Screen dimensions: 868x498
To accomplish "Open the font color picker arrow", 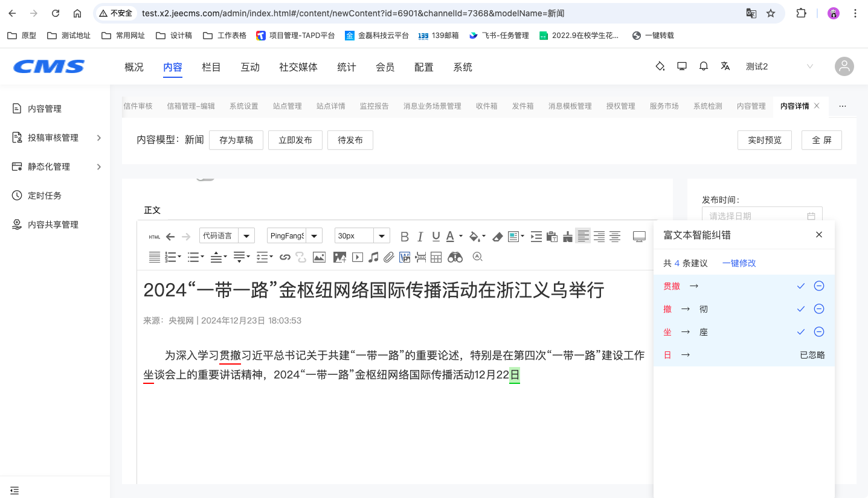I will click(461, 237).
